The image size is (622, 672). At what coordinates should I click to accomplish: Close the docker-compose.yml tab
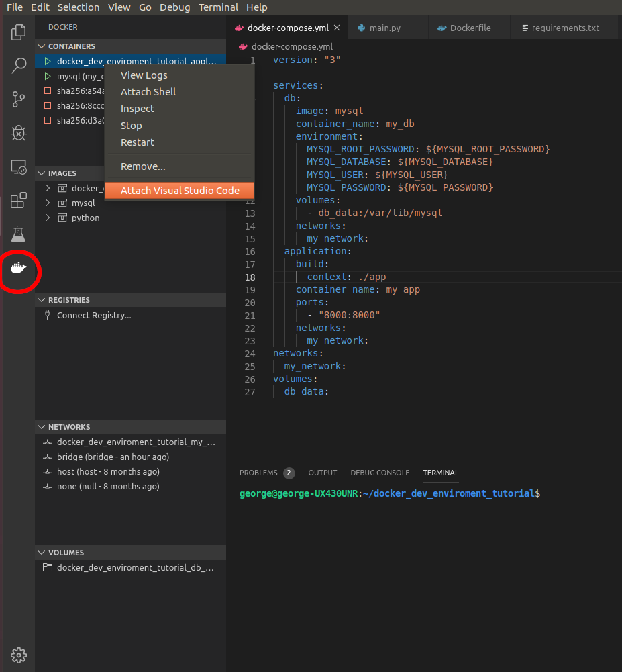click(x=337, y=28)
